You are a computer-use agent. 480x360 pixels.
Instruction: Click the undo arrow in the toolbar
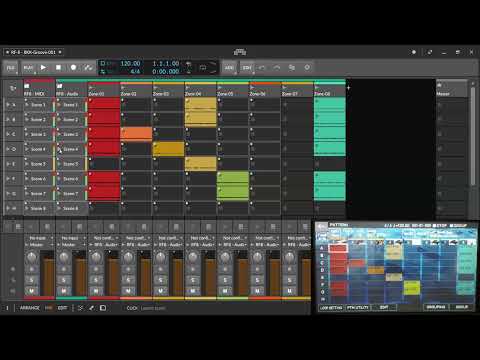click(x=262, y=68)
